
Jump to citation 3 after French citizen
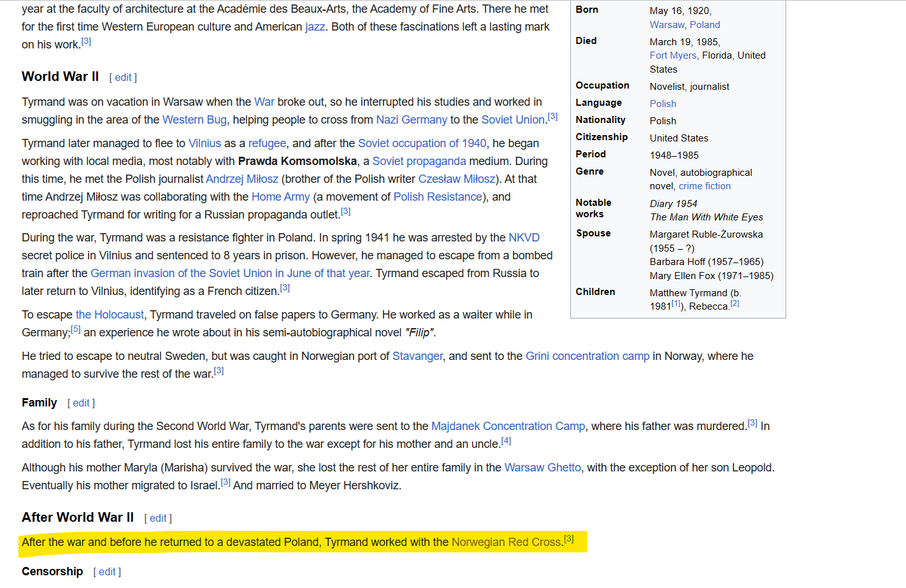coord(285,288)
